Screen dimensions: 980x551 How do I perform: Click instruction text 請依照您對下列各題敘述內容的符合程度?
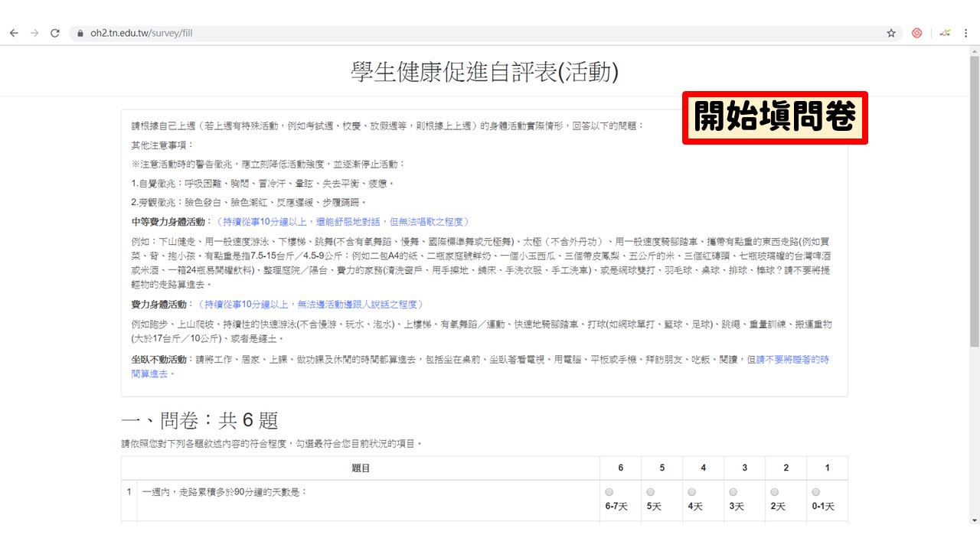[271, 443]
